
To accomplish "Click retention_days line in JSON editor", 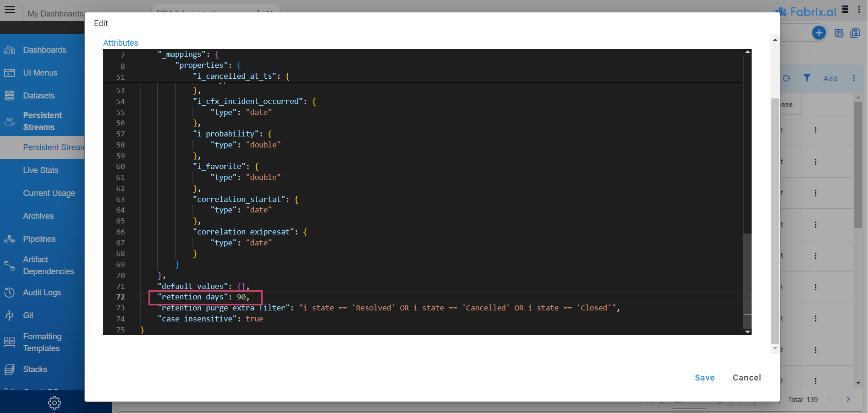I will coord(204,297).
